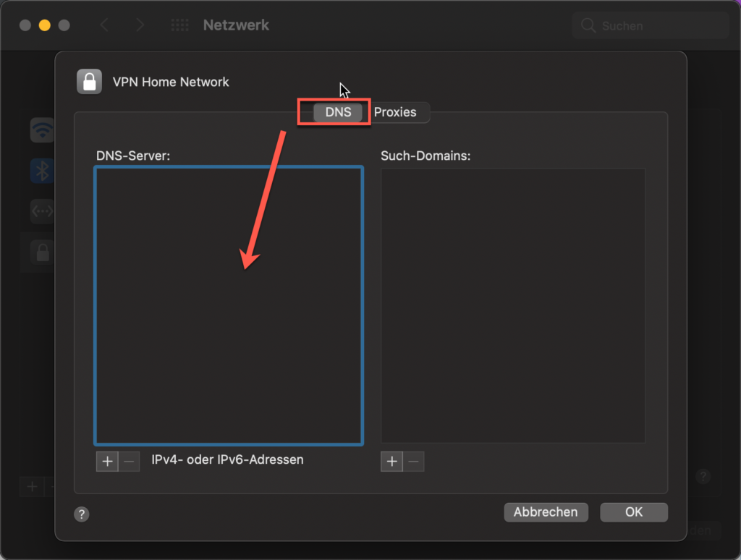
Task: Click the lock icon beside VPN Home Network
Action: 89,81
